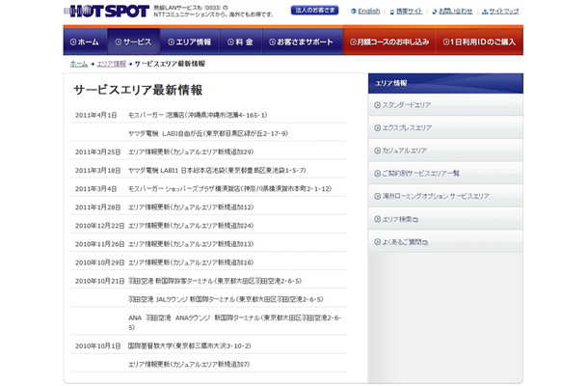The image size is (588, 386).
Task: Select エリア情報 navigation tab
Action: coord(190,41)
